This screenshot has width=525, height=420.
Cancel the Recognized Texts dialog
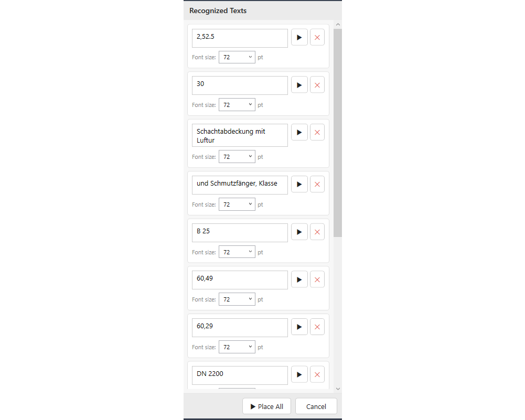[x=316, y=406]
